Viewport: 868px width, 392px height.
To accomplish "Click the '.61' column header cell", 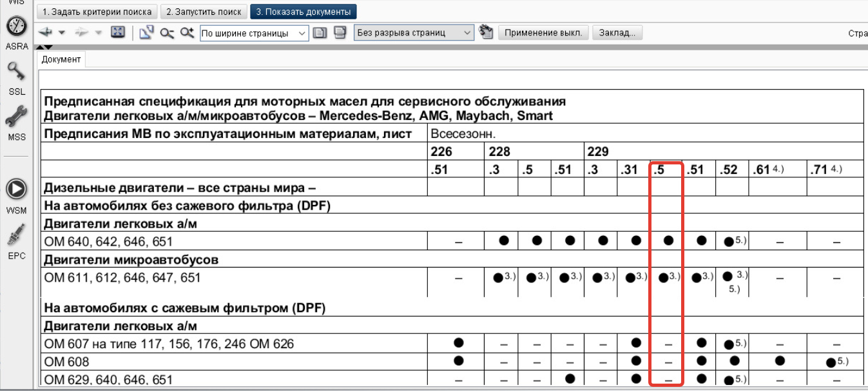I will [777, 170].
